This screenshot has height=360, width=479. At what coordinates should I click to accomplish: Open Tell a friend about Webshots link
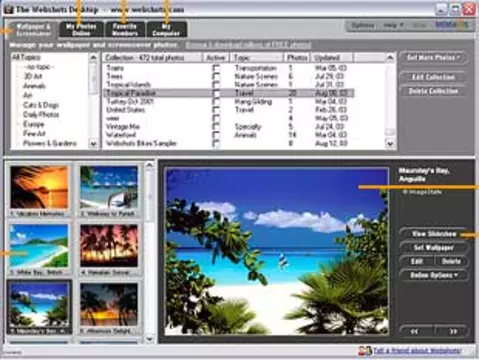417,351
